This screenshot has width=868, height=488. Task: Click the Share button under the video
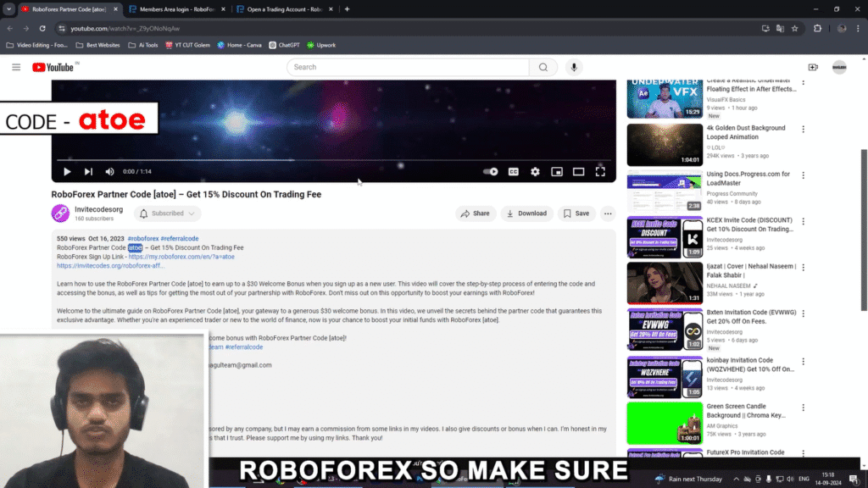click(x=476, y=213)
